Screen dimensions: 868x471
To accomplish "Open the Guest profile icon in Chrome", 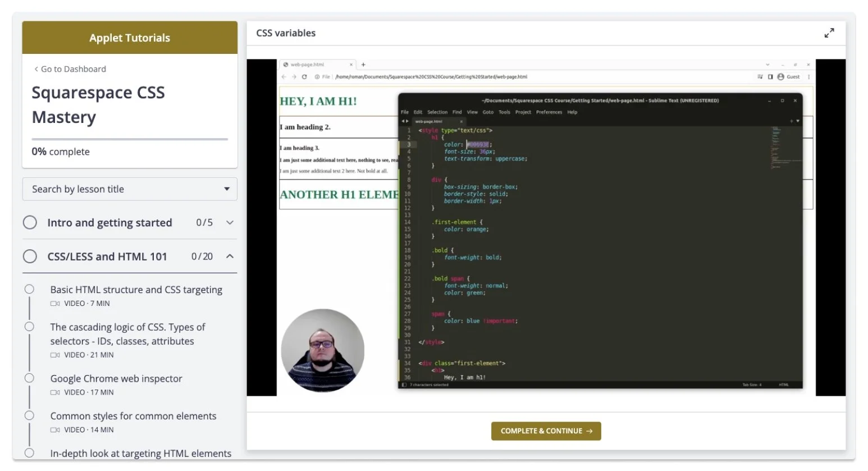I will 781,76.
